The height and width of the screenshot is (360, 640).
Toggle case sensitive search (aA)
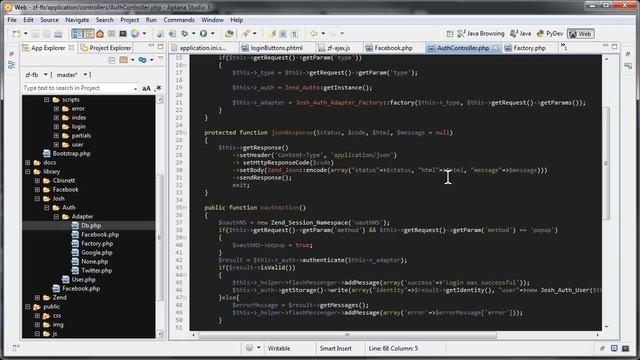click(147, 88)
